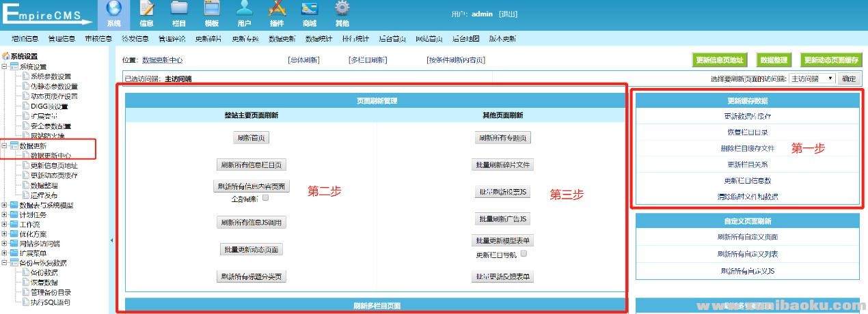Open the 系统 globe icon in top navigation
868x314 pixels.
coord(114,10)
